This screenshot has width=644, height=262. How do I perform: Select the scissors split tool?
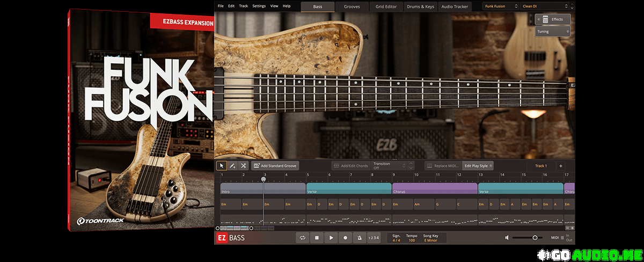243,166
